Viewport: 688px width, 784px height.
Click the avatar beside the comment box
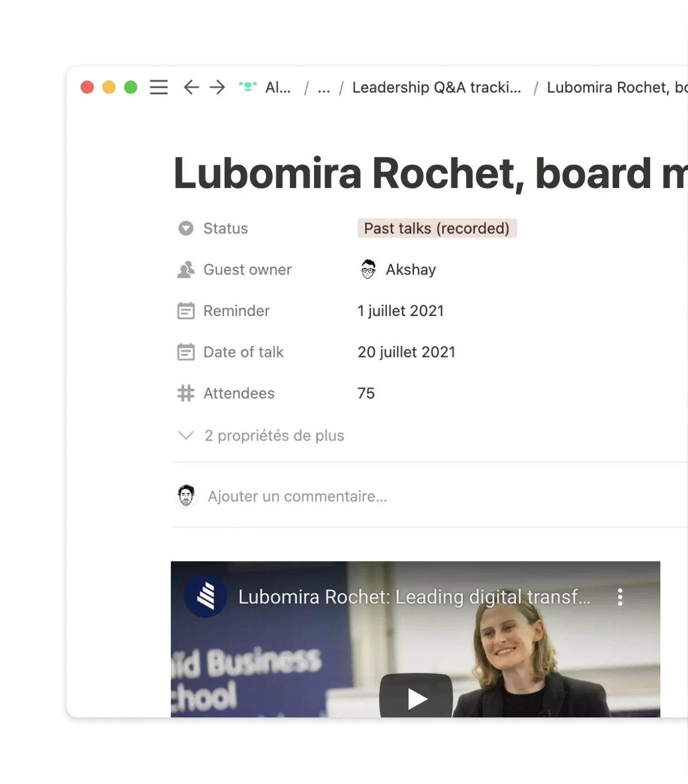pos(186,496)
